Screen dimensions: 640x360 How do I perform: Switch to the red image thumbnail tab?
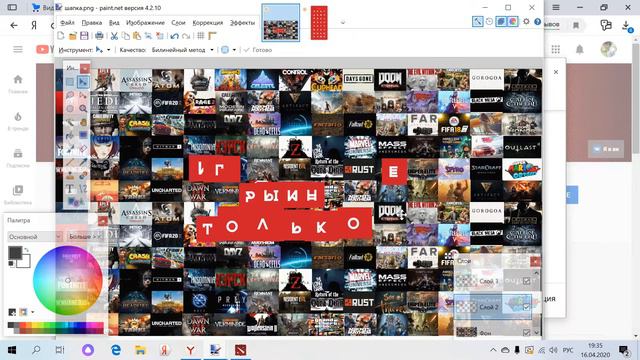pos(319,23)
